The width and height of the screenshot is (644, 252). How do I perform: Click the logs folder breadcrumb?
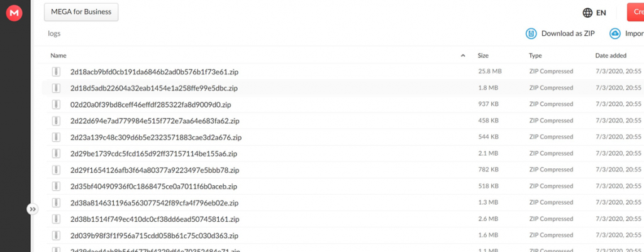click(54, 34)
